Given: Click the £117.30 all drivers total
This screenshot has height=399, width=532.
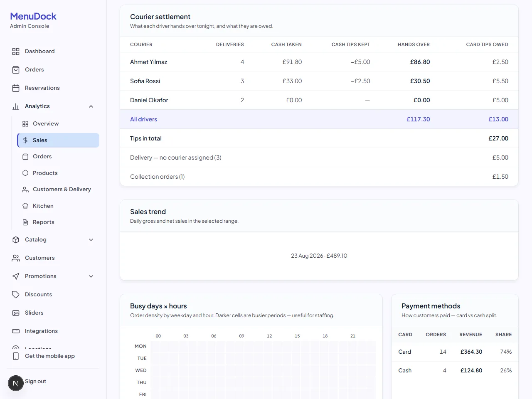Looking at the screenshot, I should [x=418, y=119].
